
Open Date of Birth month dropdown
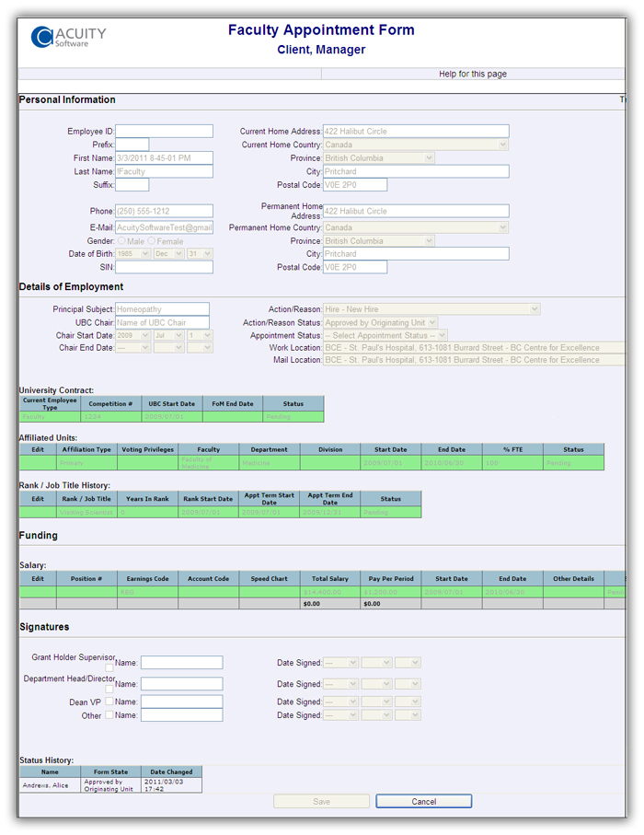(168, 253)
